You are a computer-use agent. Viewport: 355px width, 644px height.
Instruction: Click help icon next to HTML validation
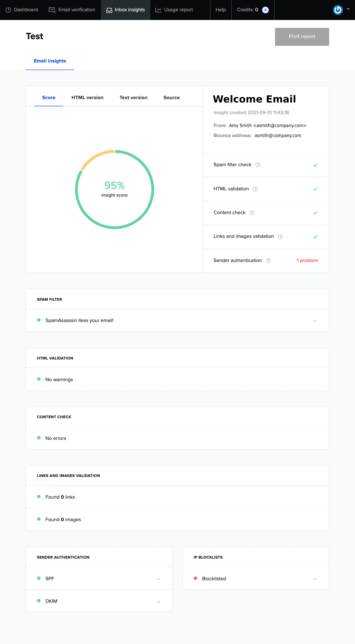point(255,189)
